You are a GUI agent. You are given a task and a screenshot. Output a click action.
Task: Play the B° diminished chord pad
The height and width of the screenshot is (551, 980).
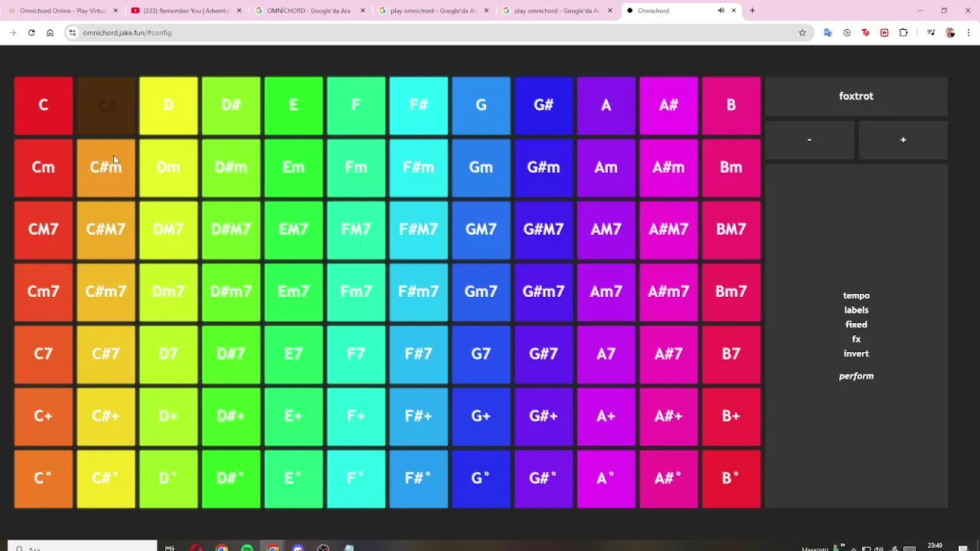(x=731, y=478)
